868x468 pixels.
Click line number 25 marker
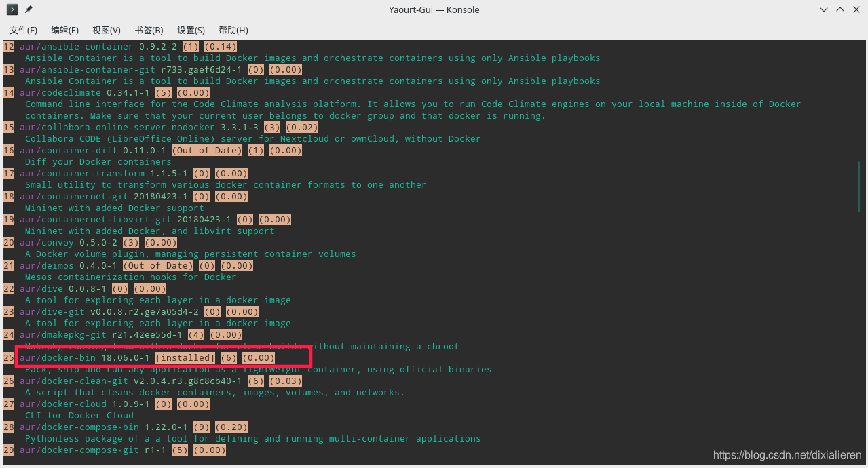coord(9,358)
